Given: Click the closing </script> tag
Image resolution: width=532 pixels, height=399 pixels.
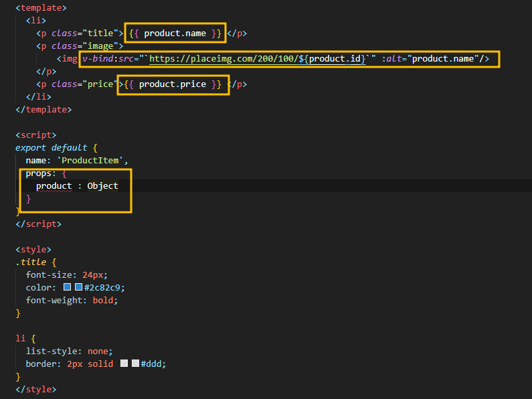Looking at the screenshot, I should 38,224.
